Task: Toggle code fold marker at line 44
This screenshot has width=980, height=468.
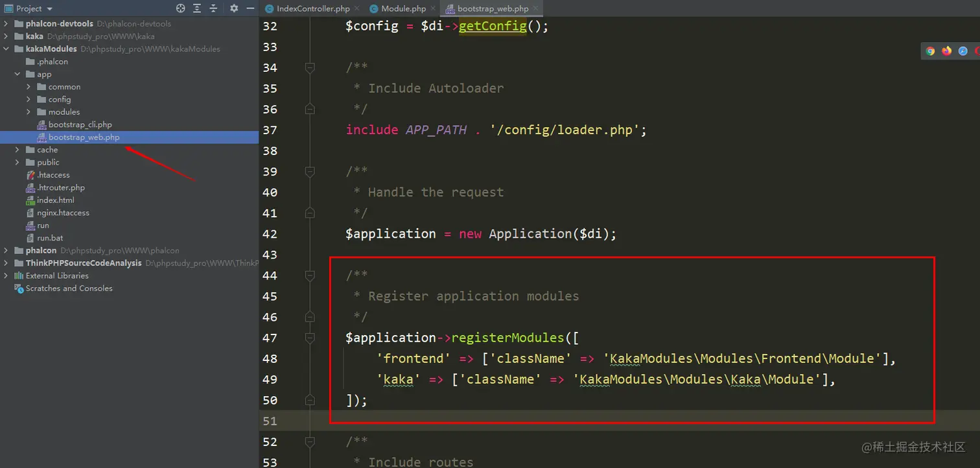Action: [x=310, y=275]
